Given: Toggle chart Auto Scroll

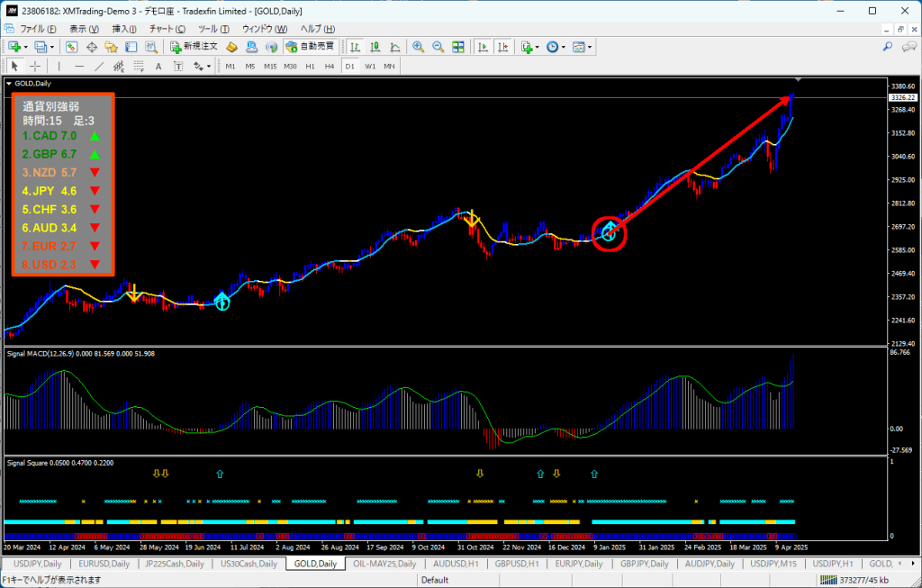Looking at the screenshot, I should point(483,47).
